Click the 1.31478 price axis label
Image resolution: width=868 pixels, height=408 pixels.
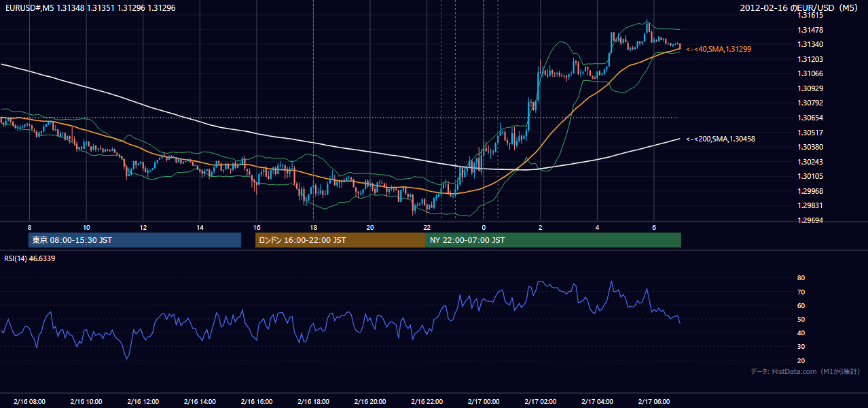pos(811,30)
